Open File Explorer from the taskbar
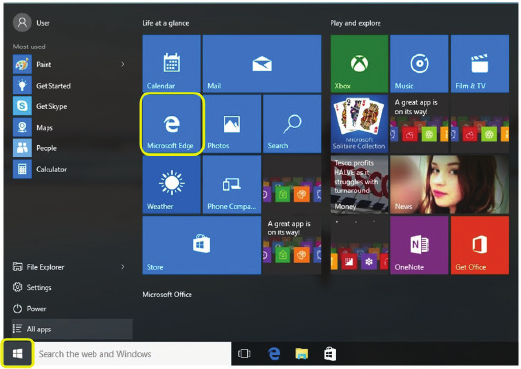Image resolution: width=521 pixels, height=369 pixels. click(302, 353)
